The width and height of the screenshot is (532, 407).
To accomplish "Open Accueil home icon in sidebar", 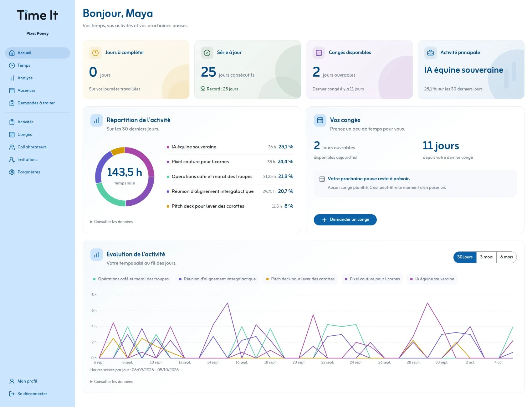I will point(12,53).
